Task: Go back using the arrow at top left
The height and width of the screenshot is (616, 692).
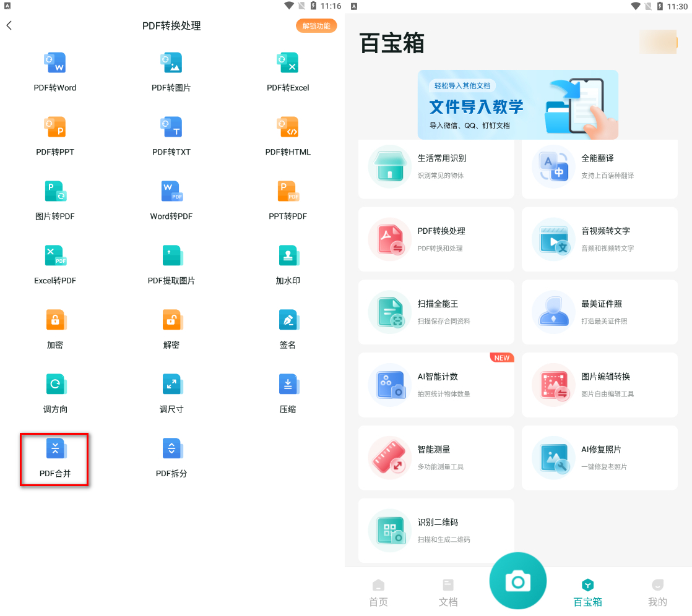Action: 9,25
